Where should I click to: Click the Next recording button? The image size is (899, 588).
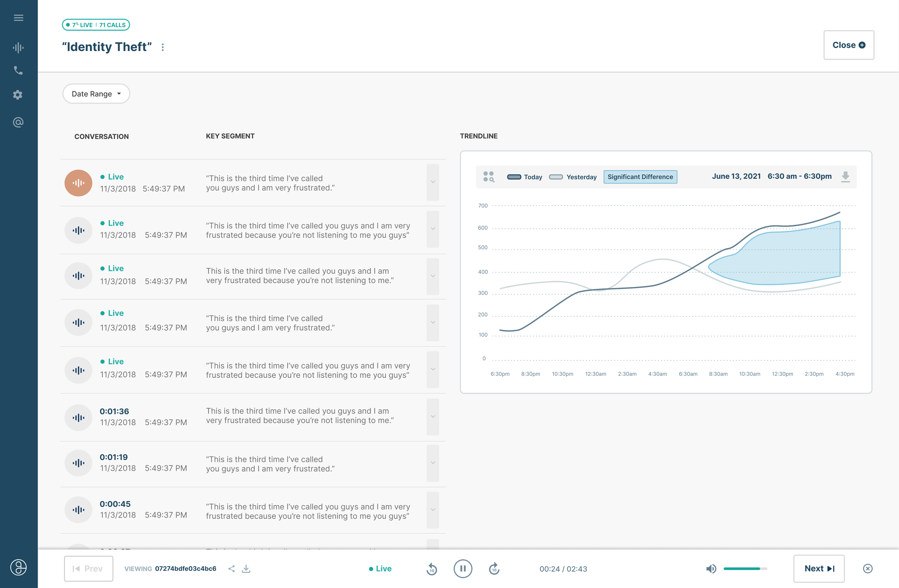818,569
